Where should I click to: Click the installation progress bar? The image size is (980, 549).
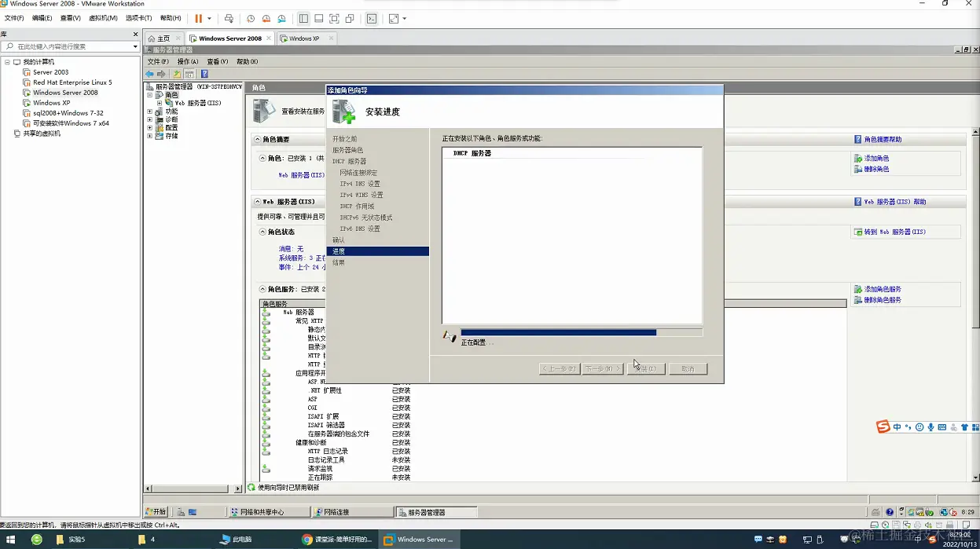582,332
